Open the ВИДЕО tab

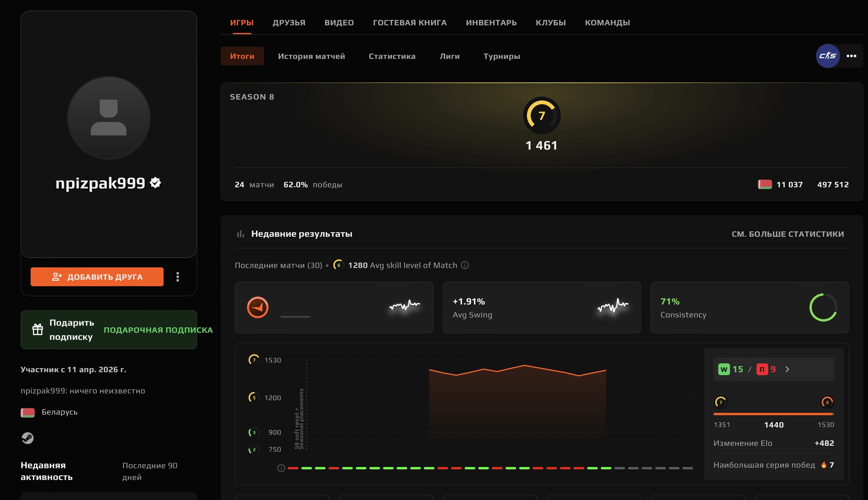coord(339,23)
